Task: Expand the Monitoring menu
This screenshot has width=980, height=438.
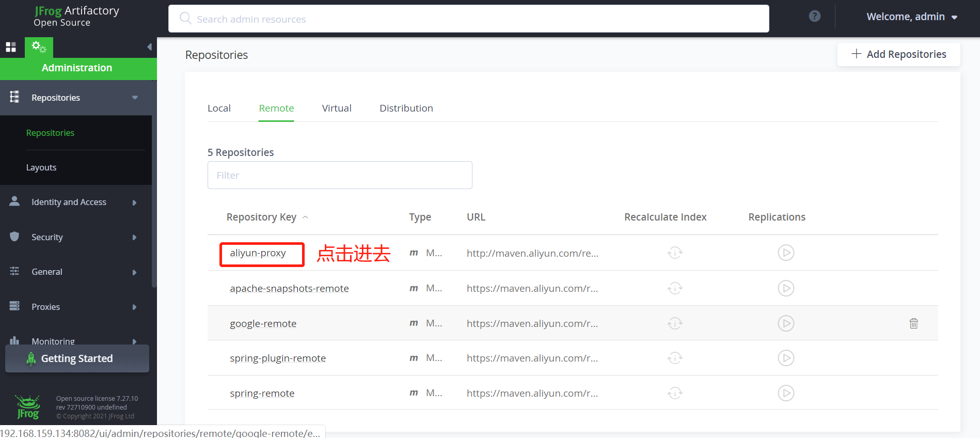Action: 134,341
